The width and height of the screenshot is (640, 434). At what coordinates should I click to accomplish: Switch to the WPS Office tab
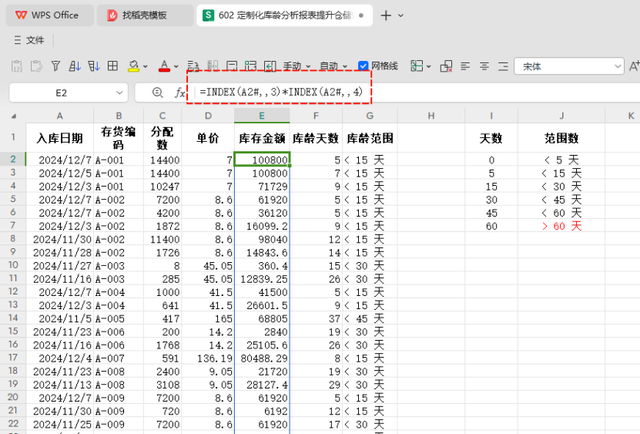(x=50, y=16)
